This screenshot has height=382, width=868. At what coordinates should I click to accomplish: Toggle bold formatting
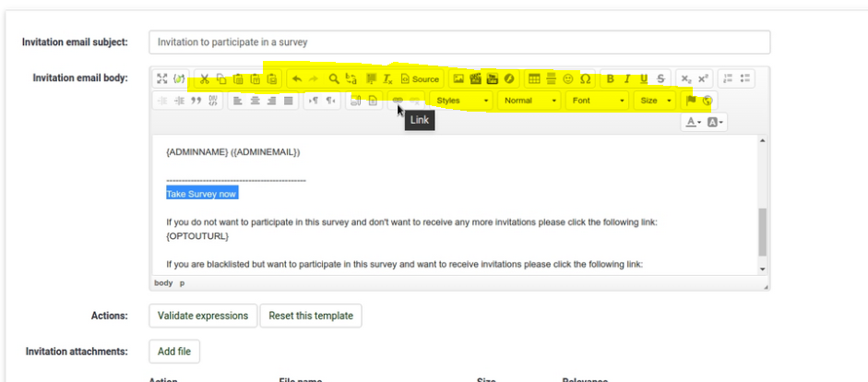click(610, 78)
